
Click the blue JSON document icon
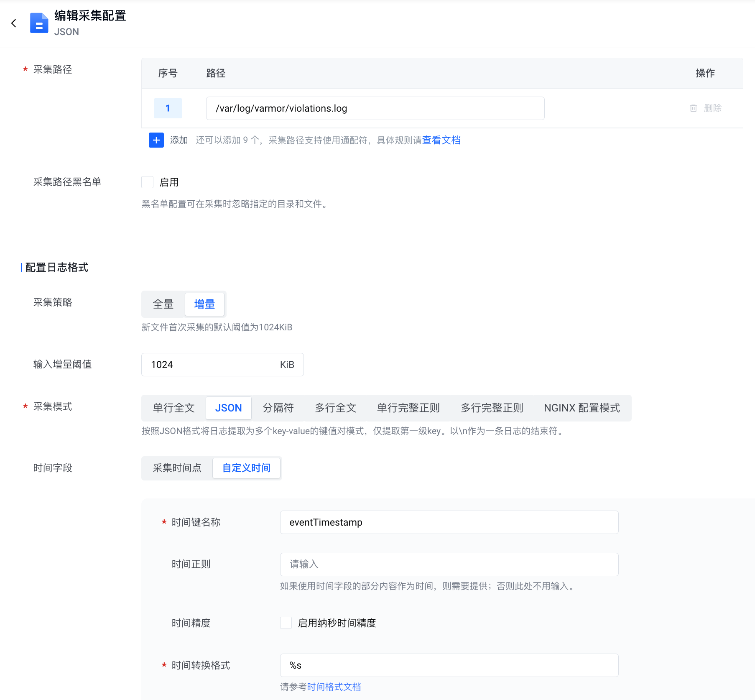click(x=39, y=23)
